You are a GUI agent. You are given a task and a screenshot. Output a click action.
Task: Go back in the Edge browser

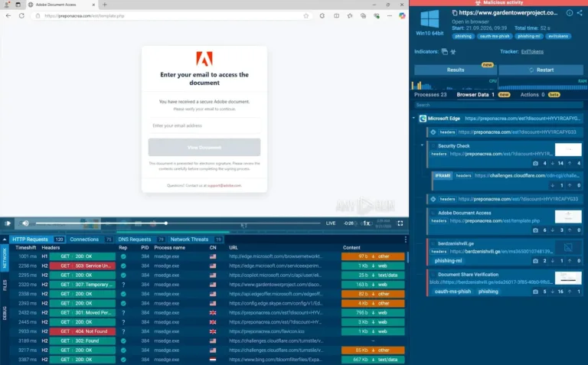point(8,16)
